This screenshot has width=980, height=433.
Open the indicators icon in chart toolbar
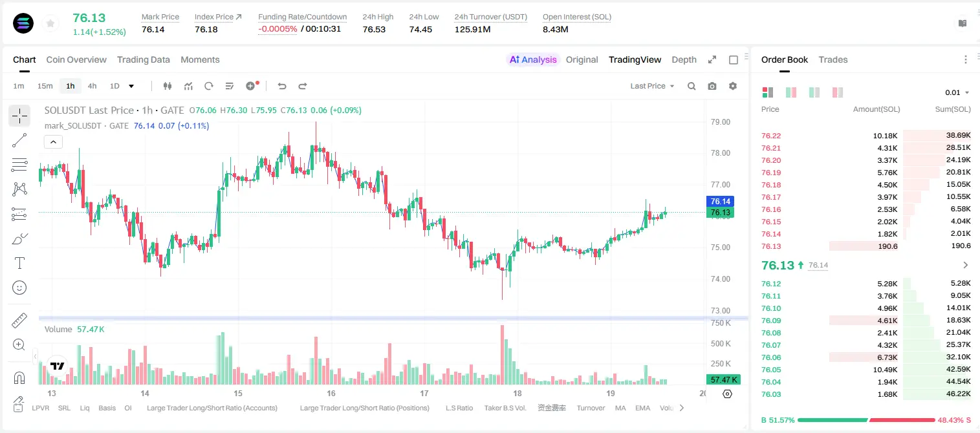188,86
